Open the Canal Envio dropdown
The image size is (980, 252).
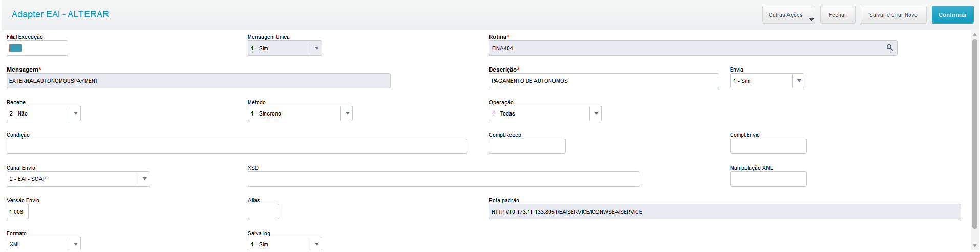pos(144,179)
